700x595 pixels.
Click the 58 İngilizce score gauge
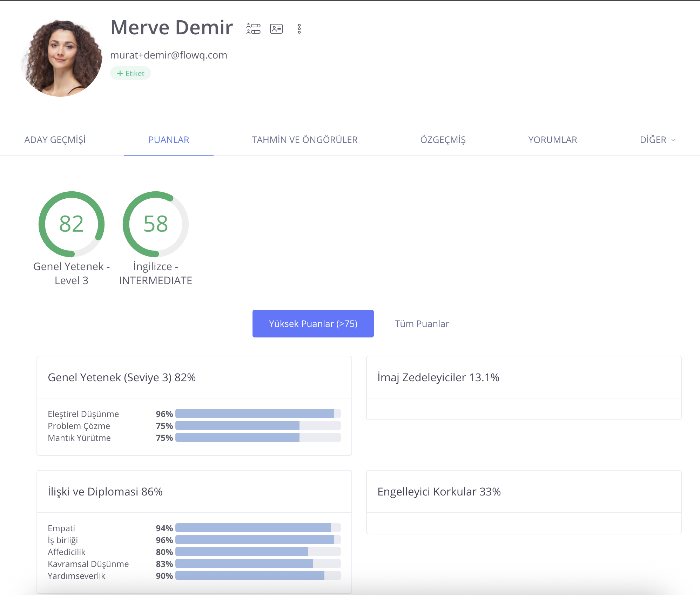(x=156, y=224)
